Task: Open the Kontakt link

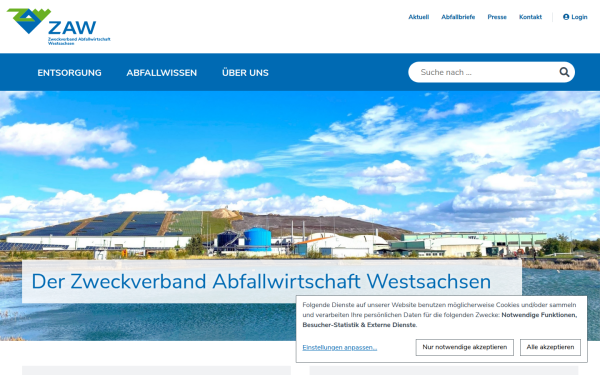Action: pyautogui.click(x=530, y=17)
